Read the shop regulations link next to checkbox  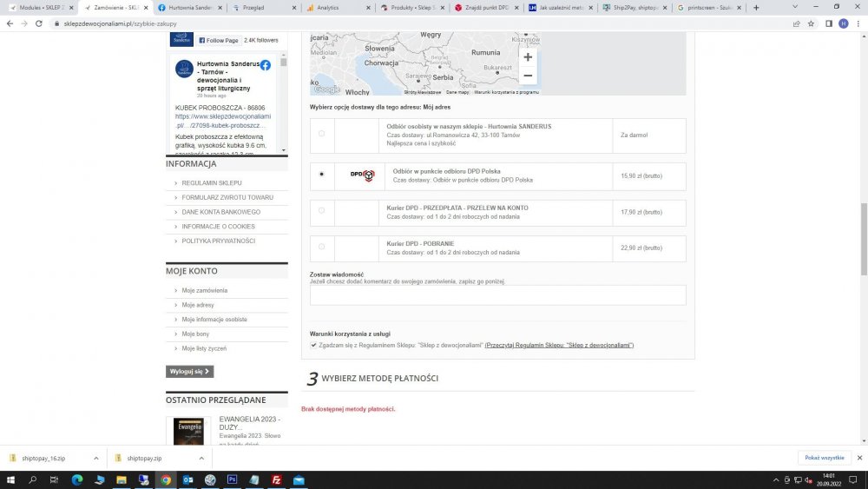click(x=559, y=345)
